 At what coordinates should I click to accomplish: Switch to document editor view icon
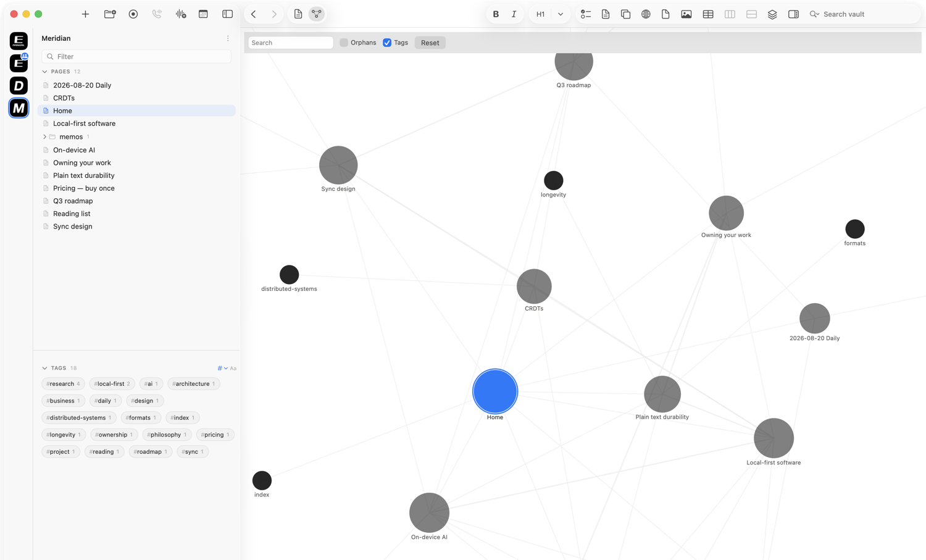298,14
